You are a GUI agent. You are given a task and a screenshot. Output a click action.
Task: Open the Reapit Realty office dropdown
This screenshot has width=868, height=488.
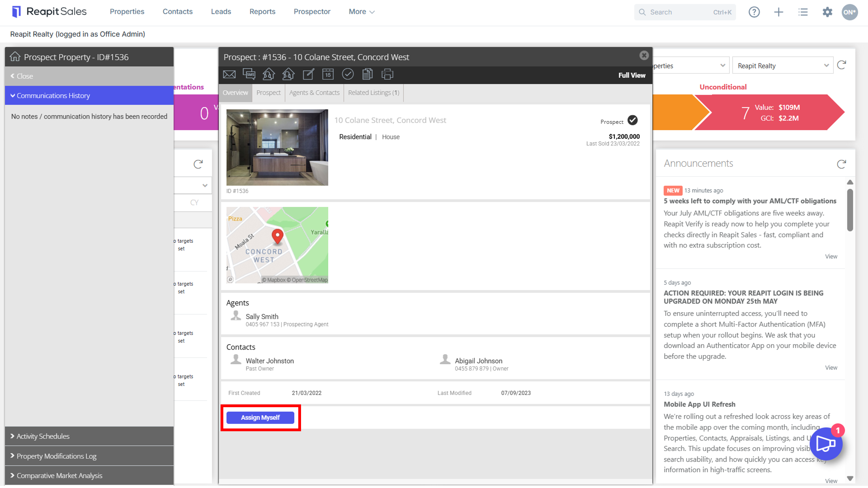(x=782, y=65)
